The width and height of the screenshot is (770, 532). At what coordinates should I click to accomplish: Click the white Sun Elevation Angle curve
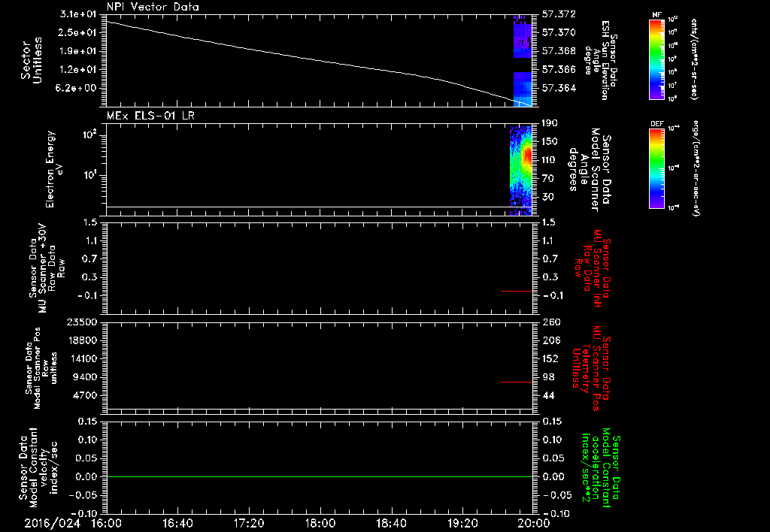(x=319, y=61)
